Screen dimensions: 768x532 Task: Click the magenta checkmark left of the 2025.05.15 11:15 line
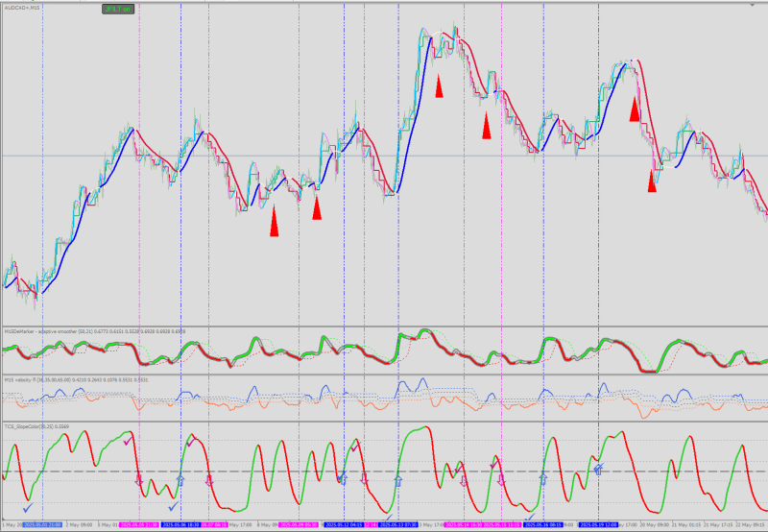click(494, 463)
